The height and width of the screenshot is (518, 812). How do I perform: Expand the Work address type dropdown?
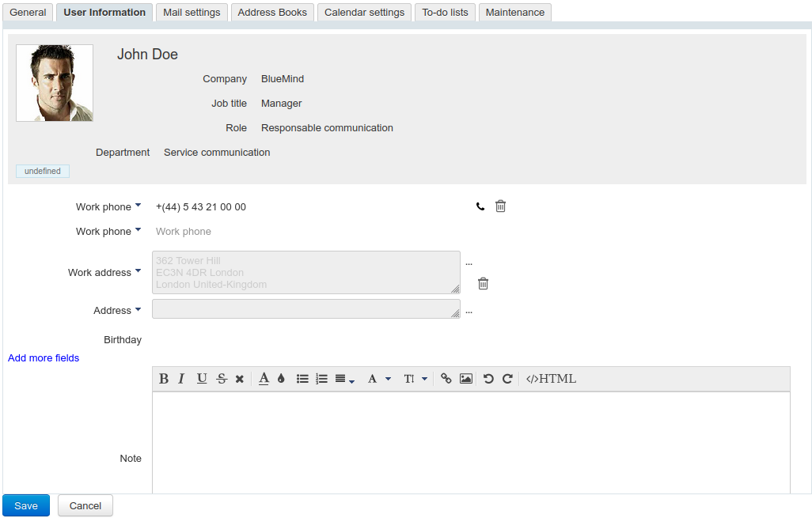point(138,271)
